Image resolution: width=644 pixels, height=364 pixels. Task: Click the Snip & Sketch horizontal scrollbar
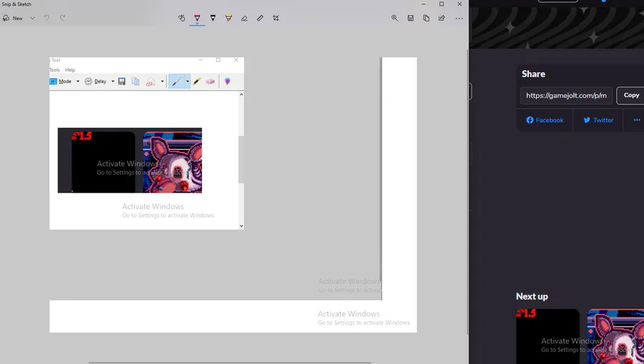click(x=230, y=363)
